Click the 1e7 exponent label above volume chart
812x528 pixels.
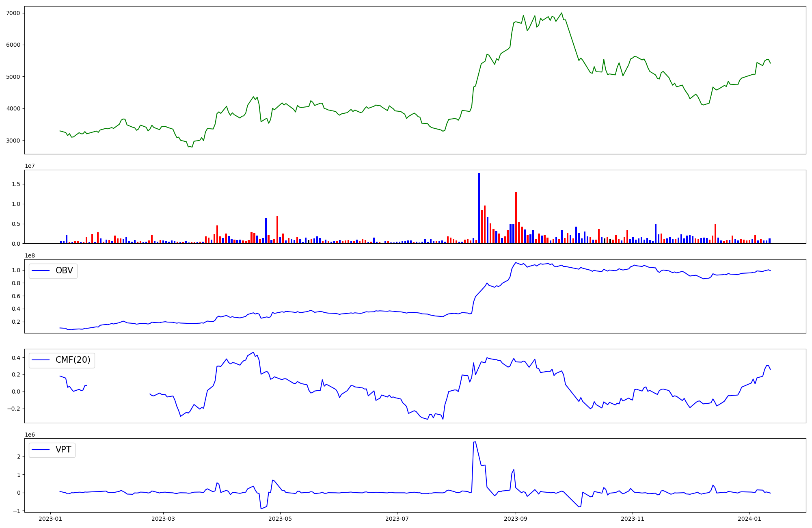pos(30,166)
